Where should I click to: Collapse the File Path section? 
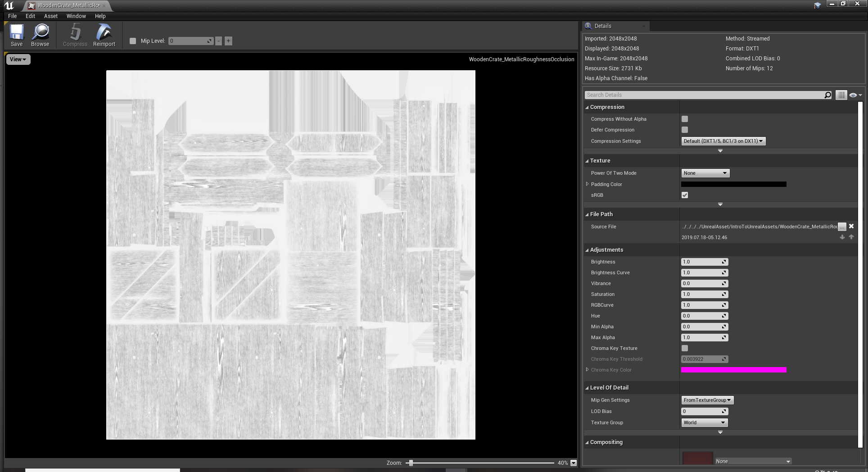(587, 214)
